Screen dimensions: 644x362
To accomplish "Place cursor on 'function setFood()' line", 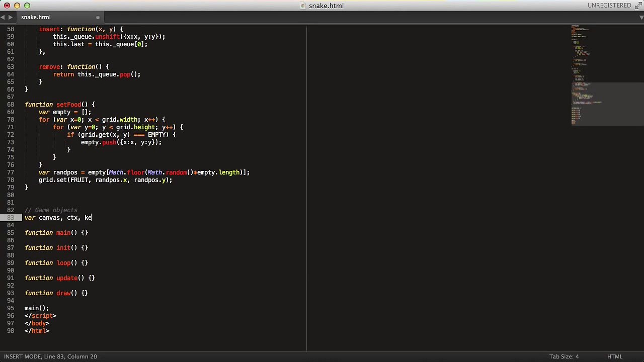I will tap(60, 105).
